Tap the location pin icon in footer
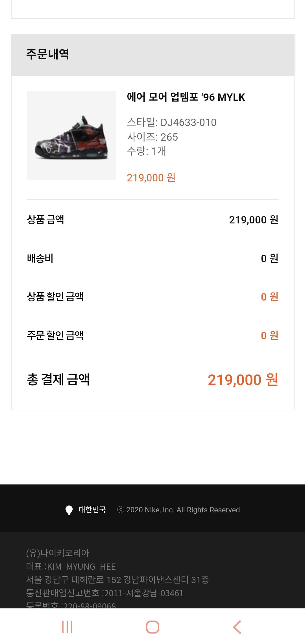Viewport: 305px width, 644px height. pyautogui.click(x=69, y=510)
